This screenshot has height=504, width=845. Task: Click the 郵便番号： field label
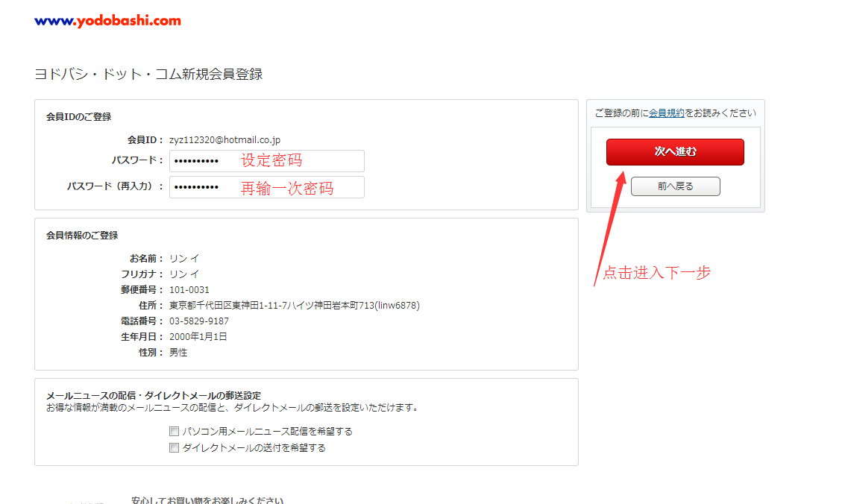pyautogui.click(x=142, y=290)
